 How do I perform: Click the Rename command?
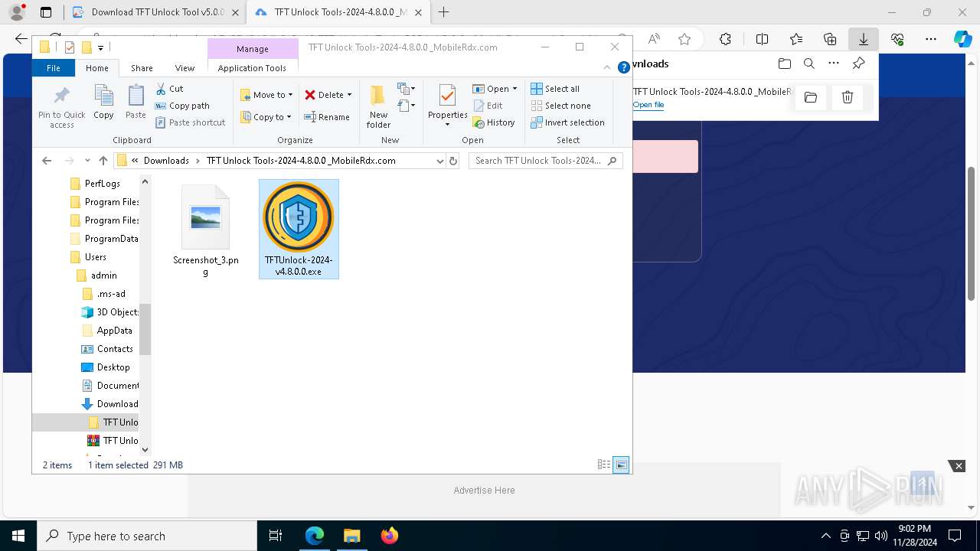point(327,117)
